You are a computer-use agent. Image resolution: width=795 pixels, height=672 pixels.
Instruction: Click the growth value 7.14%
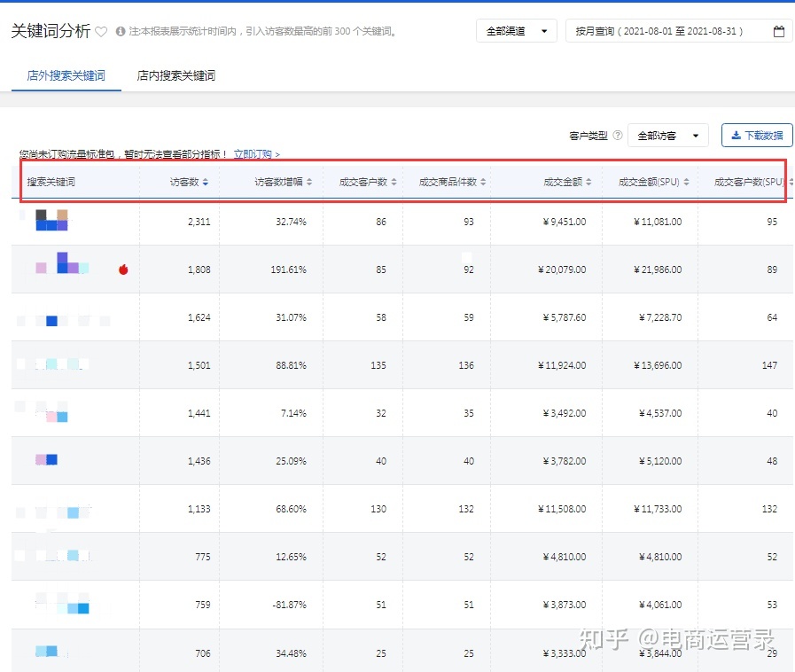(293, 413)
